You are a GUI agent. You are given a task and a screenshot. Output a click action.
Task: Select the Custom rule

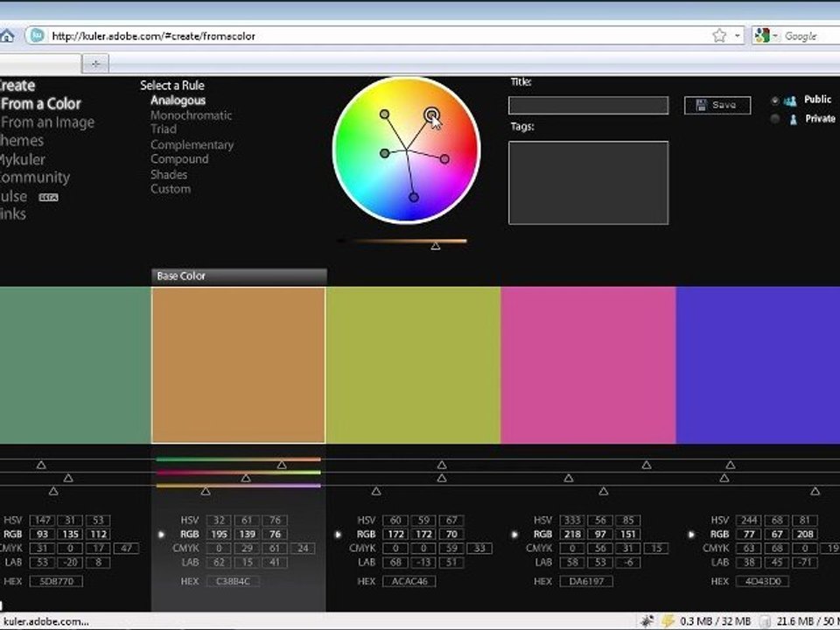tap(171, 189)
